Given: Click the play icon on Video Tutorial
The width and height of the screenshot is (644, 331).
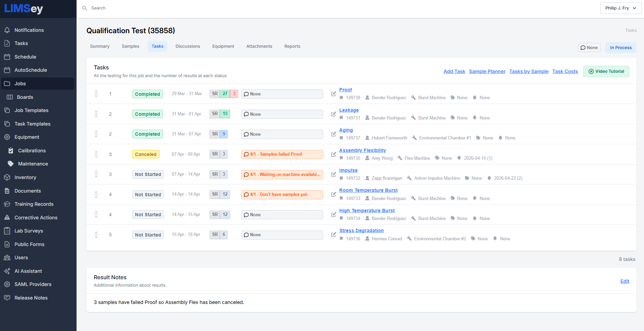Looking at the screenshot, I should coord(591,71).
